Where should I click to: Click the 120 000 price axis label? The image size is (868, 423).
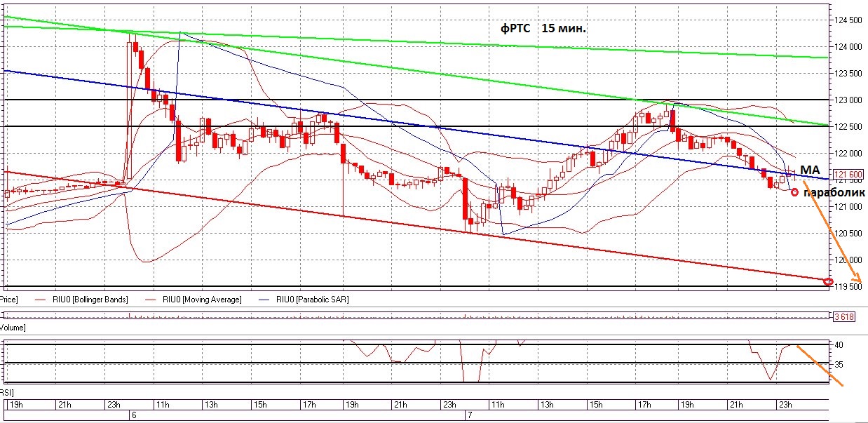click(848, 260)
